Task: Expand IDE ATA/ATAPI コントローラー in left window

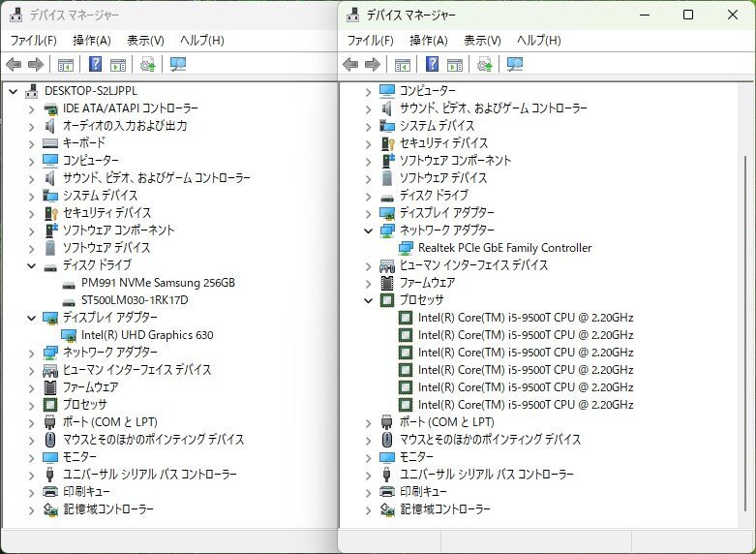Action: point(31,109)
